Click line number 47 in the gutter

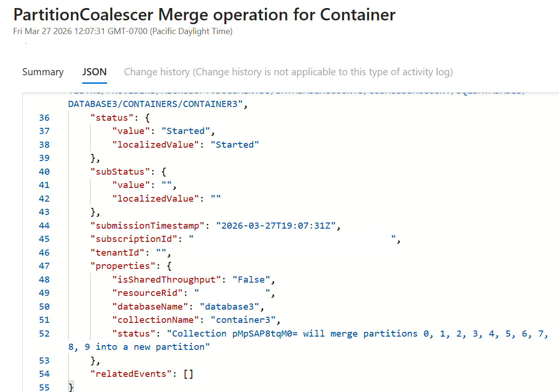(44, 266)
